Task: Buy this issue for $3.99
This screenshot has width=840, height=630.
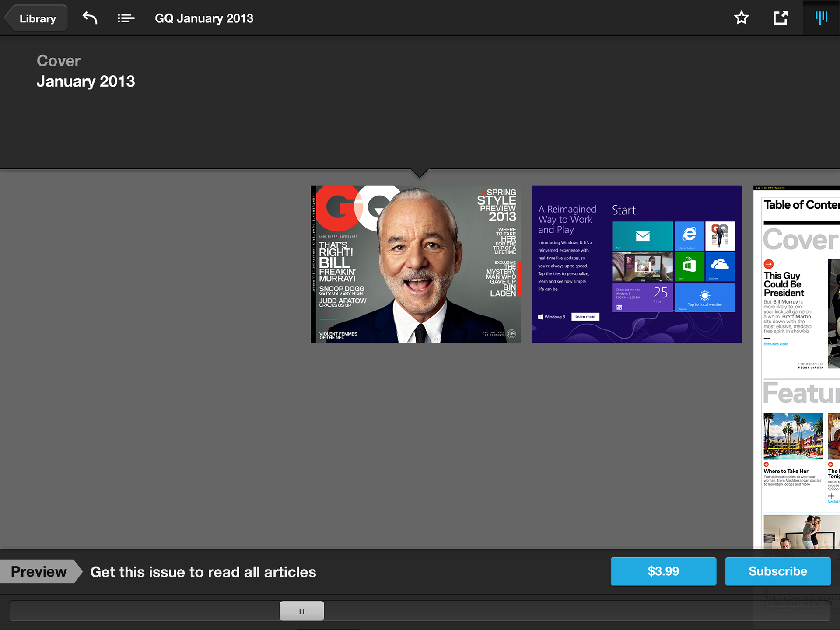Action: coord(663,571)
